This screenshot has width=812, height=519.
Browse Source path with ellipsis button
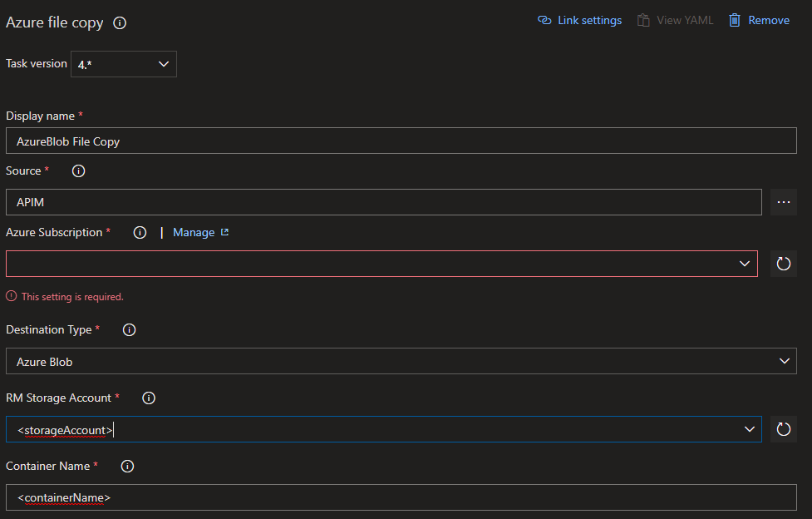tap(783, 202)
